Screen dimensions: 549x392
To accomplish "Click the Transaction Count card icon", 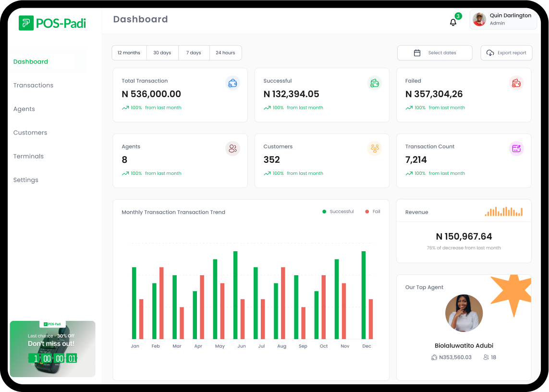I will coord(516,148).
